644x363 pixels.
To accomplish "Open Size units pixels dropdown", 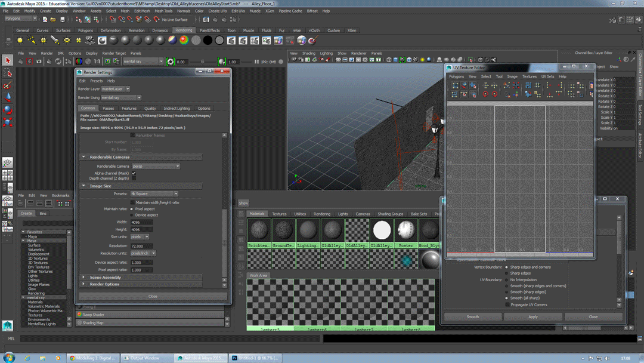I will [140, 237].
